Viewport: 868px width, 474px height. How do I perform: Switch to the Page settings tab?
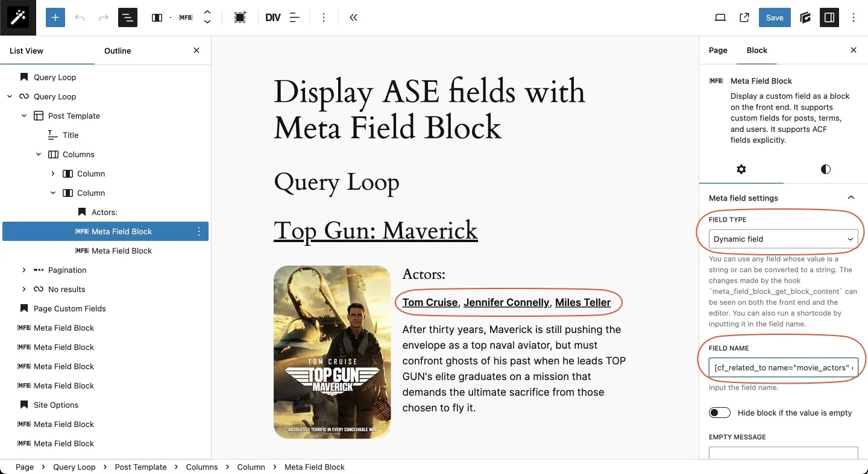point(718,50)
